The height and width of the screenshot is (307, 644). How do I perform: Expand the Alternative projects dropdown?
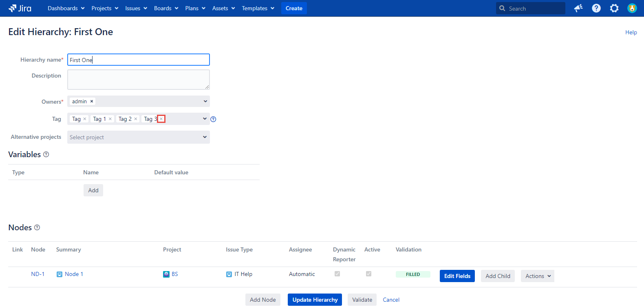pyautogui.click(x=205, y=137)
